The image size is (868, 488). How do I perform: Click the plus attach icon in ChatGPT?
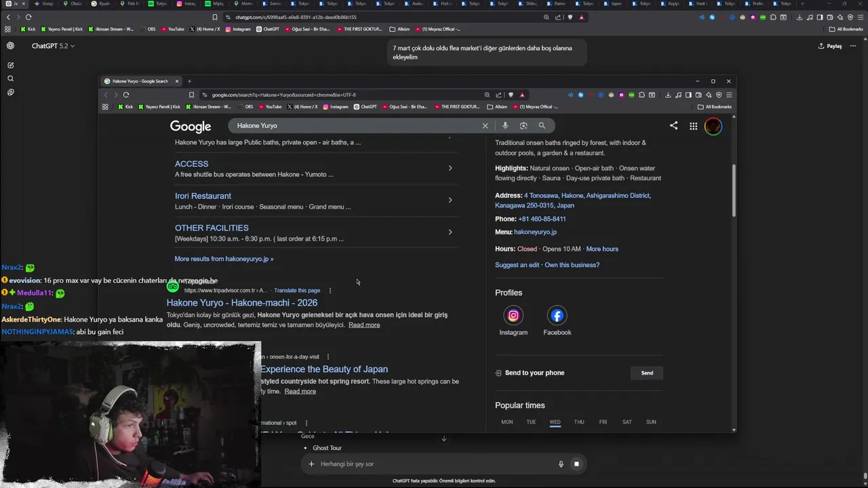[311, 464]
